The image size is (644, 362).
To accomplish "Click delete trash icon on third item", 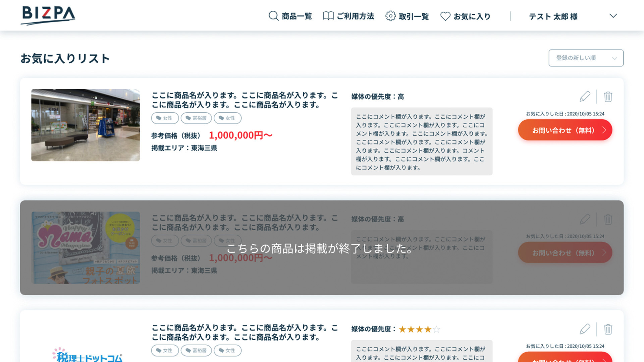I will (608, 329).
